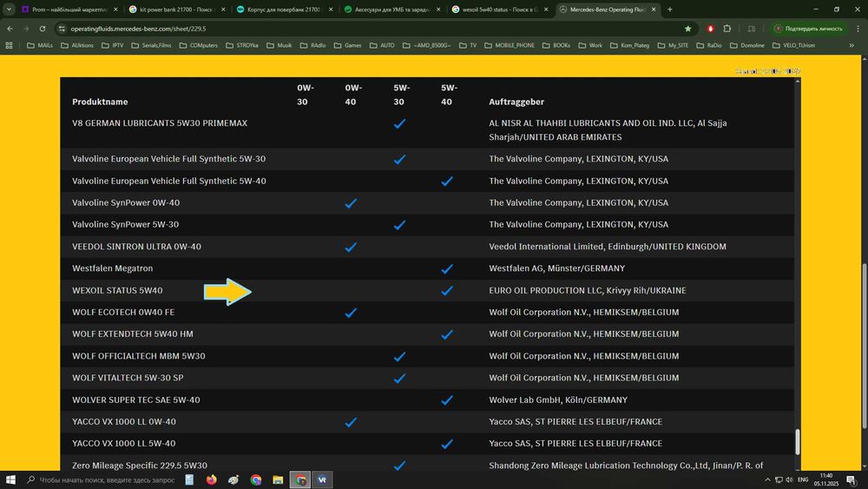This screenshot has width=868, height=489.
Task: Show hidden system tray icons
Action: 767,479
